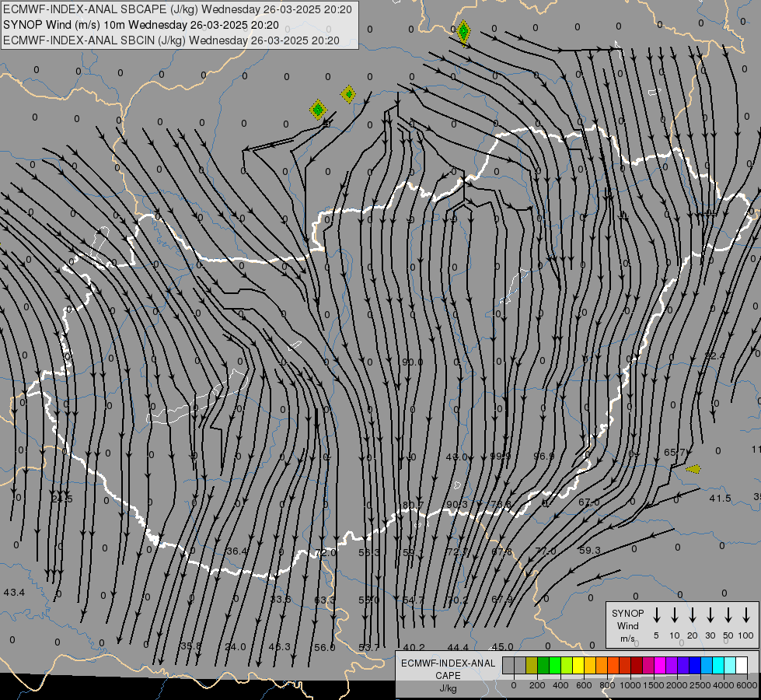Click the 77.0 value on the map
Screen dimensions: 761x700
coord(546,551)
